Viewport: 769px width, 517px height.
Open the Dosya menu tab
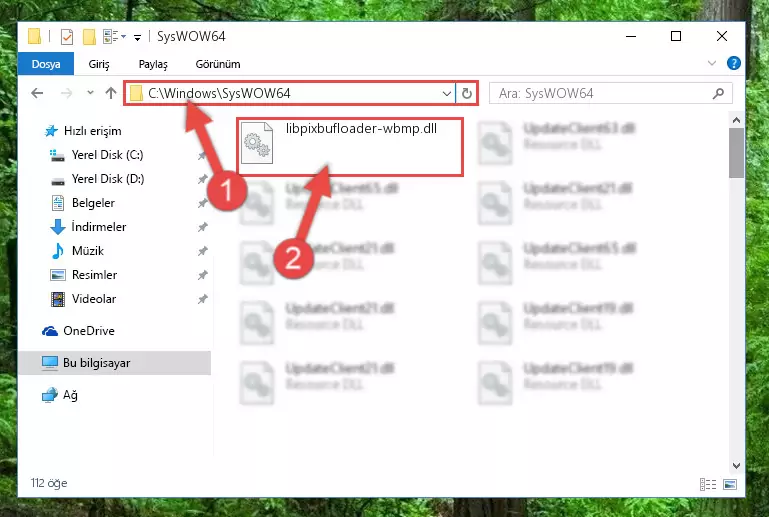pos(46,64)
